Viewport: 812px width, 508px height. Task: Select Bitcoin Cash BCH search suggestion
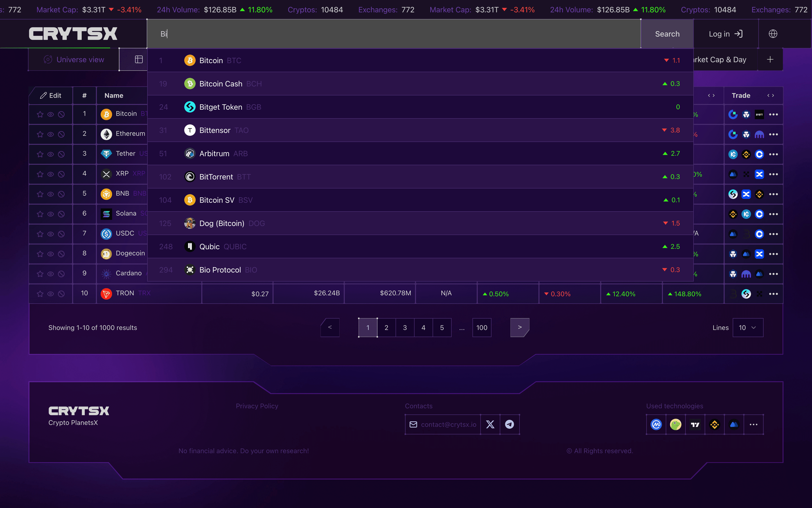point(420,84)
